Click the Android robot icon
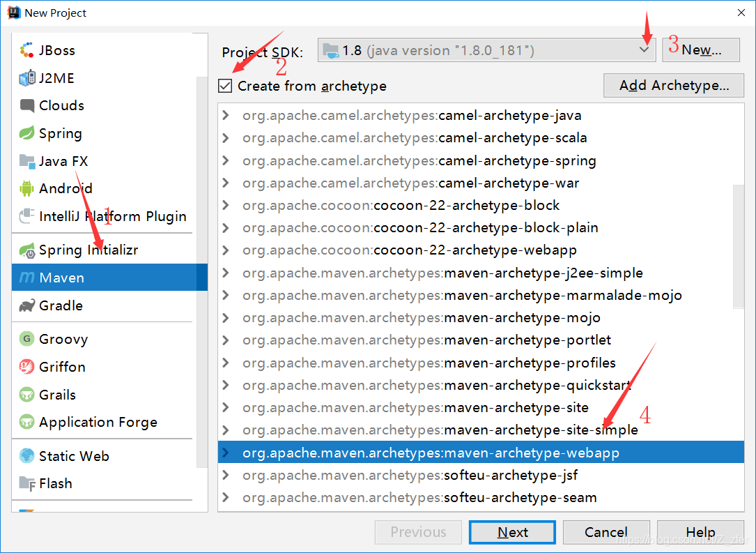 (26, 189)
